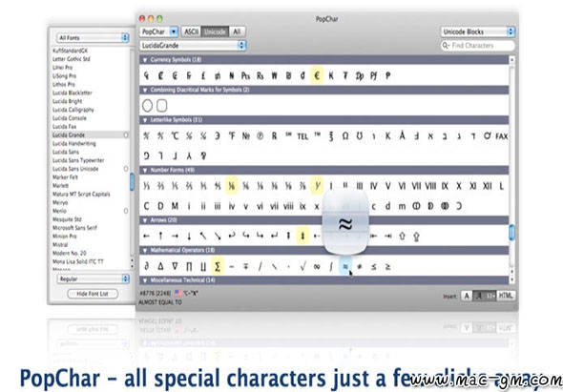Image resolution: width=563 pixels, height=392 pixels.
Task: Select the combining enclosing square character
Action: click(162, 106)
